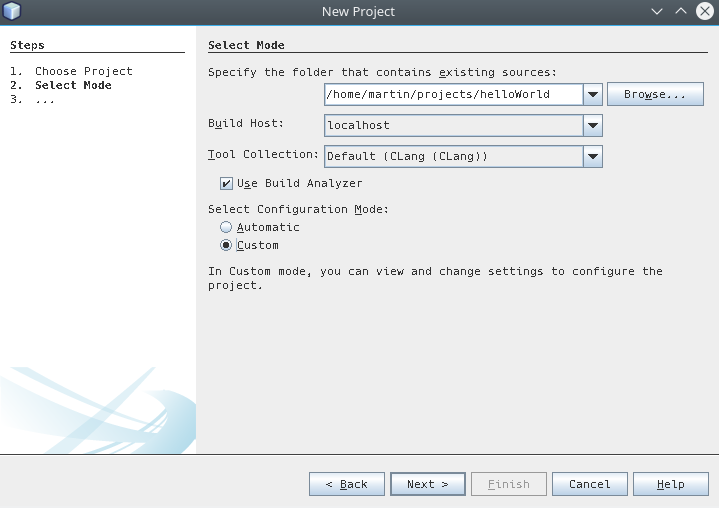The width and height of the screenshot is (719, 508).
Task: Minimize dialog with down chevron icon
Action: click(x=657, y=11)
